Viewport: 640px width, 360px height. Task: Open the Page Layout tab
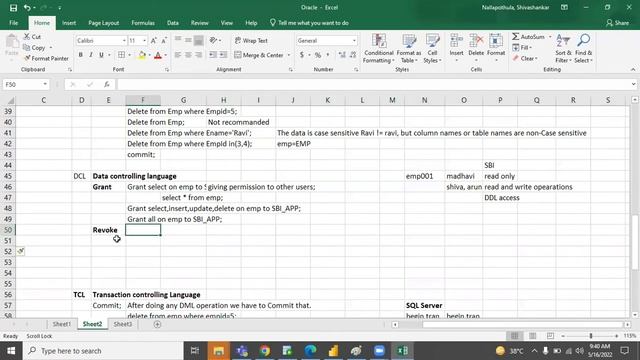[104, 23]
